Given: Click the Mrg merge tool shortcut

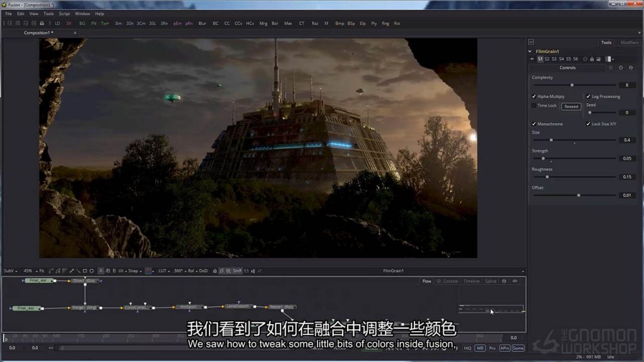Looking at the screenshot, I should (264, 23).
